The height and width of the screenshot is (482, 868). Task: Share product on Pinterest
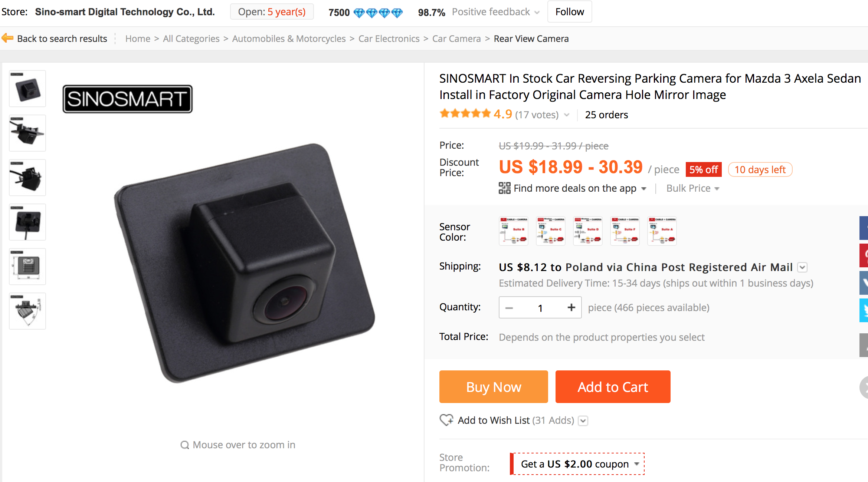point(864,255)
